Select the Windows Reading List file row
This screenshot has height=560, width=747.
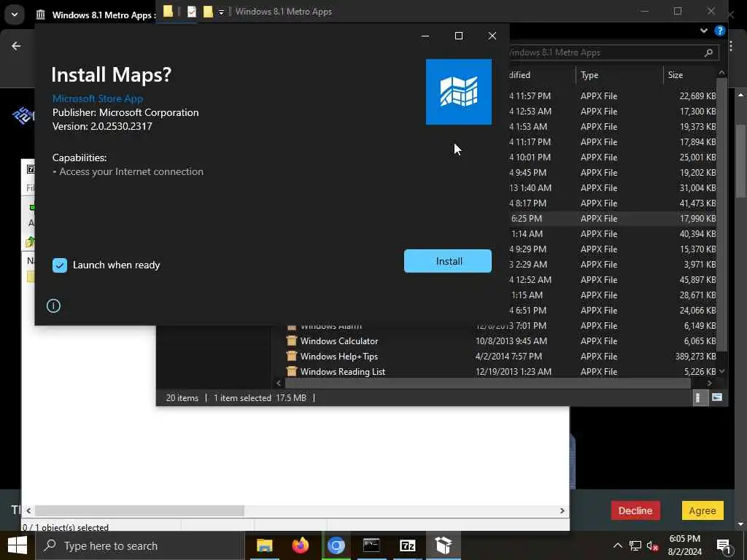click(x=500, y=371)
